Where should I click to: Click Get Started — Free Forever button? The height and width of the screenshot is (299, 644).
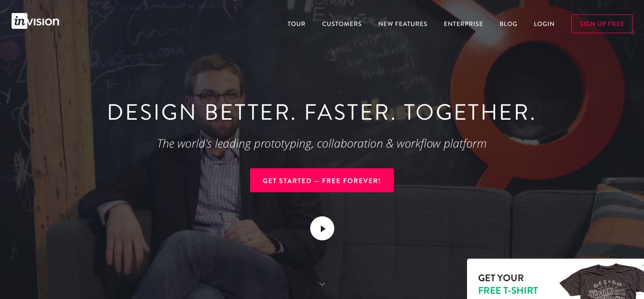tap(322, 180)
